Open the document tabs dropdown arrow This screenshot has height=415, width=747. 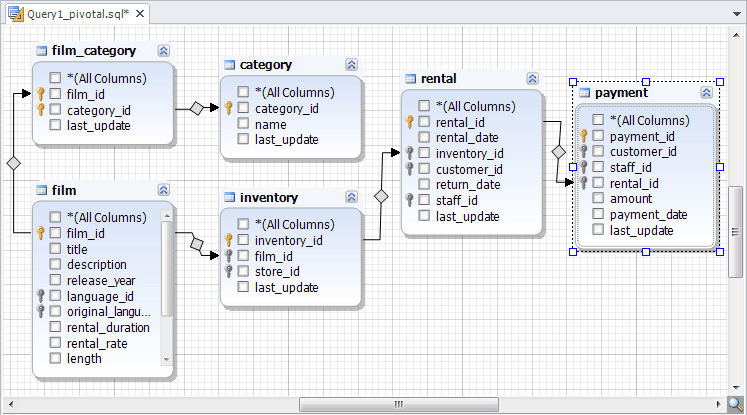737,14
